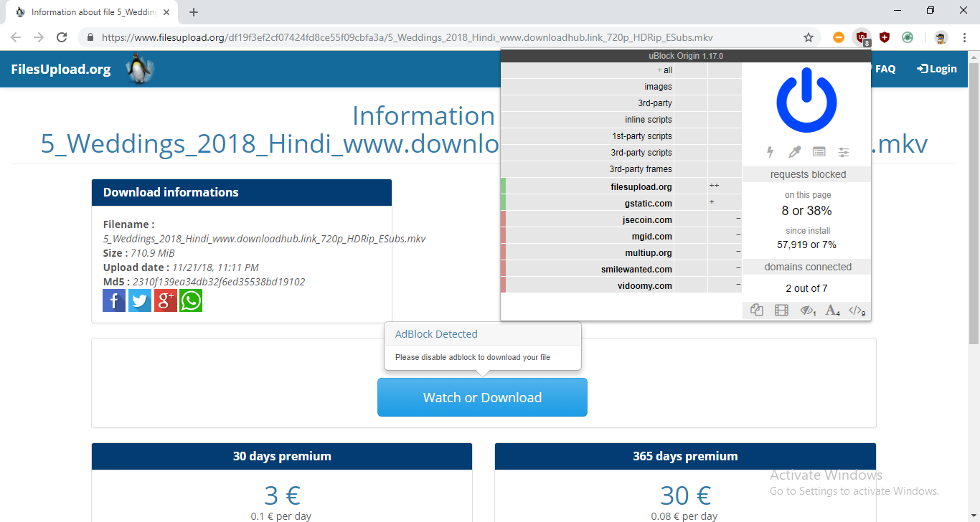Select the 30 days premium header

pos(282,456)
